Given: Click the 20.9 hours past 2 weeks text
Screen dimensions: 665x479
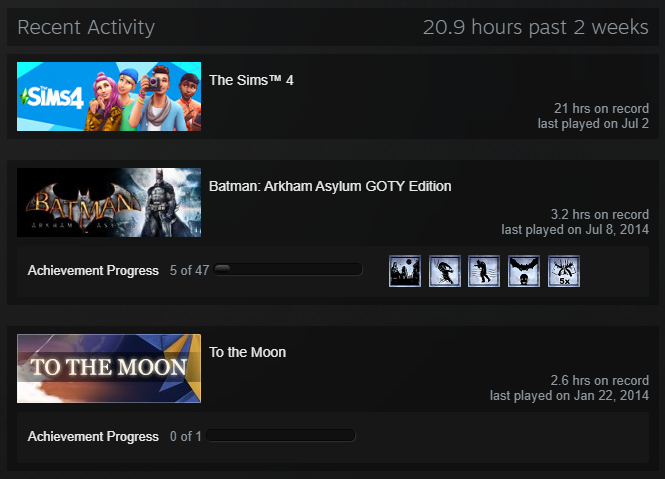Looking at the screenshot, I should pos(536,28).
